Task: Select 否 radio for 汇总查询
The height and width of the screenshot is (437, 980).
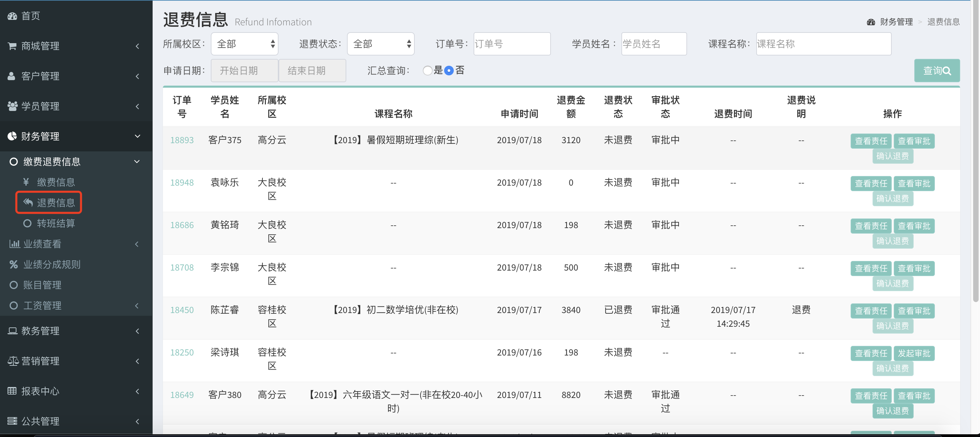Action: tap(449, 71)
